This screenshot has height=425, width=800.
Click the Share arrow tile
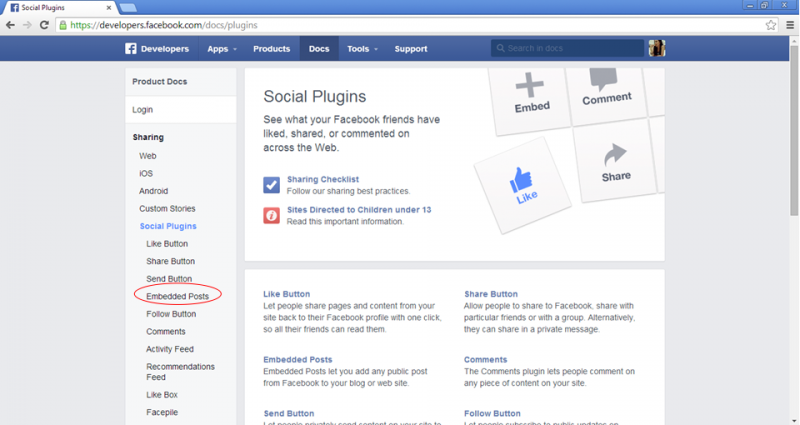(x=614, y=162)
